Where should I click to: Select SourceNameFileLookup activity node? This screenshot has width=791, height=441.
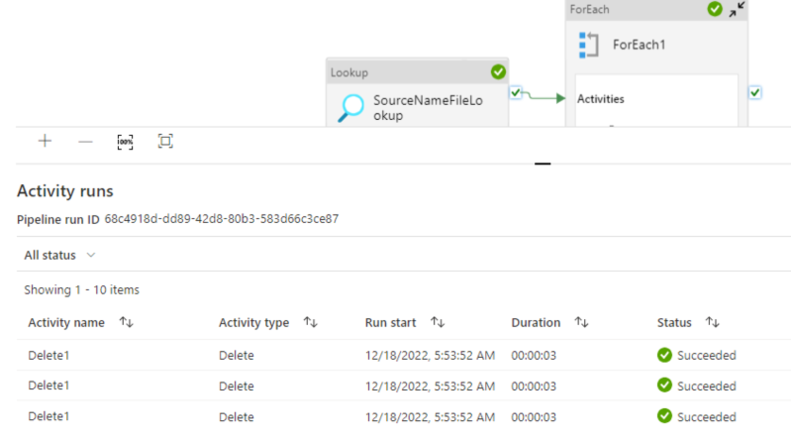[417, 93]
